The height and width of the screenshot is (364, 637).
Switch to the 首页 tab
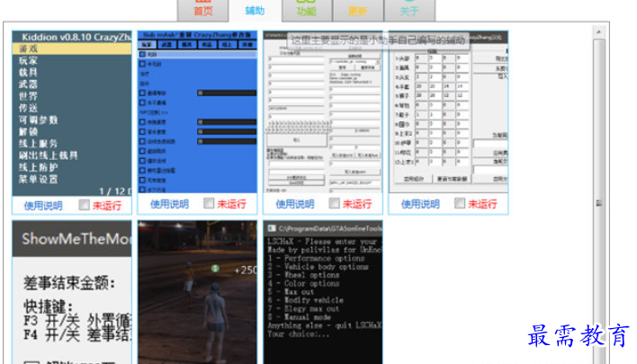203,10
